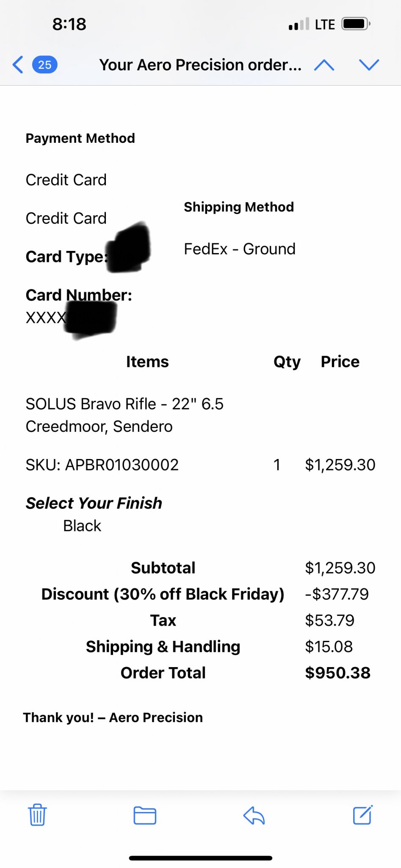Viewport: 401px width, 868px height.
Task: Go to next message with down arrow
Action: (x=369, y=65)
